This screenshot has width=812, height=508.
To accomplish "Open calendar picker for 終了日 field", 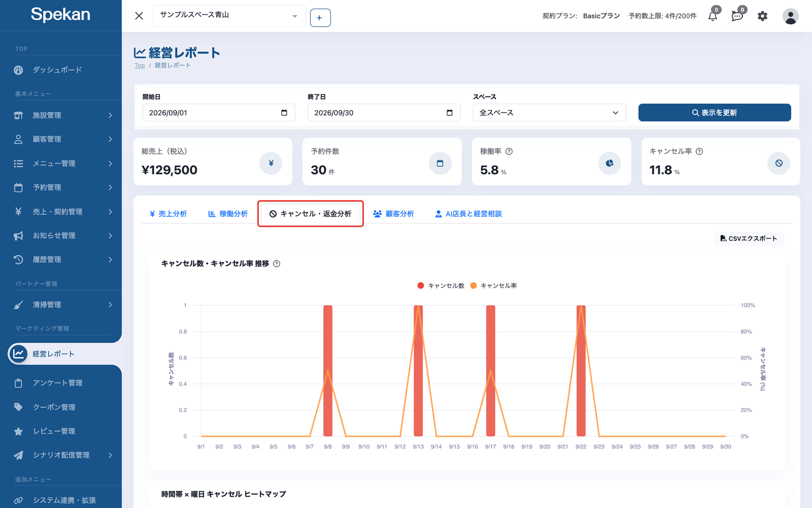I will pyautogui.click(x=450, y=113).
